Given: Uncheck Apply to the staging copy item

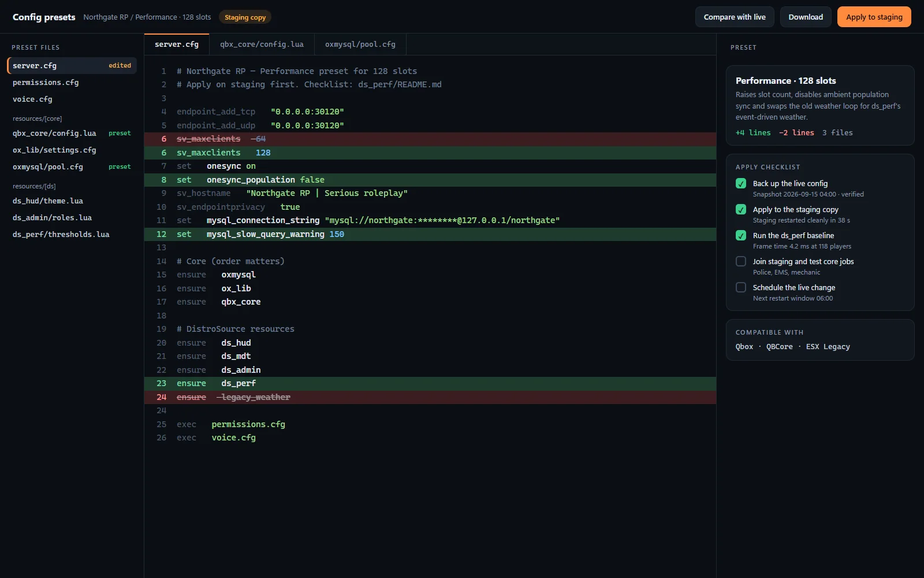Looking at the screenshot, I should [x=741, y=209].
